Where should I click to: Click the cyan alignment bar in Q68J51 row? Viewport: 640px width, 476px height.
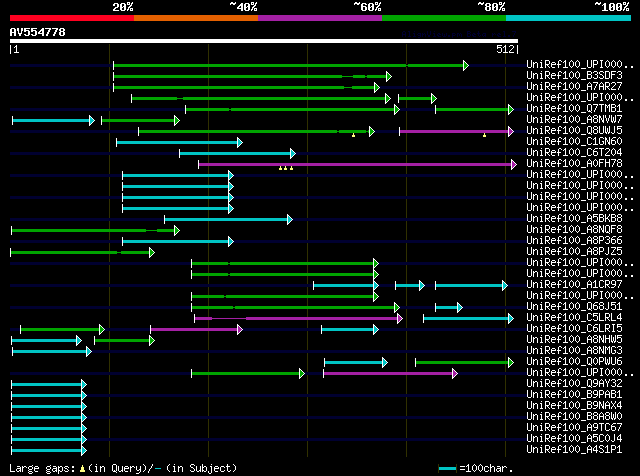(449, 307)
